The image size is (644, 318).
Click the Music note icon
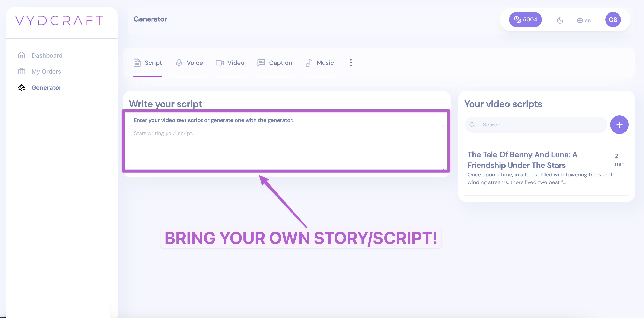309,63
